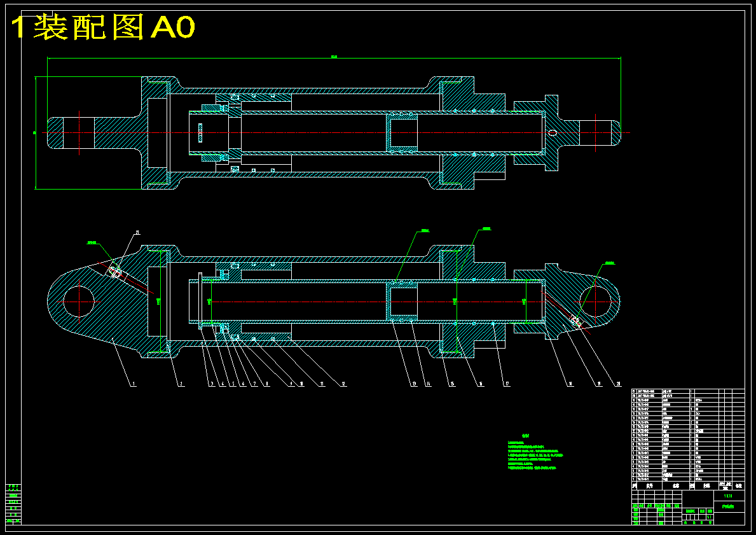Screen dimensions: 756x535
Task: Select part balloon number "11"
Action: [x=322, y=384]
